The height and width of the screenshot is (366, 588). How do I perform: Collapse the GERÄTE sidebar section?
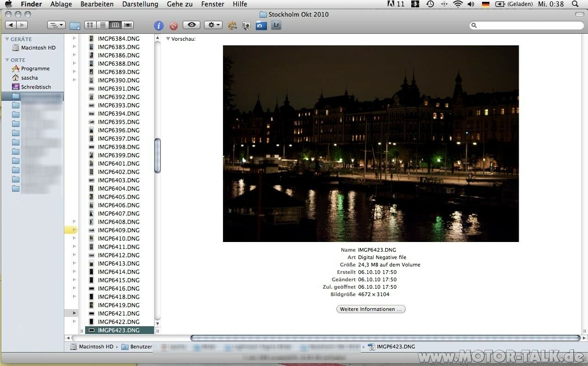click(7, 39)
